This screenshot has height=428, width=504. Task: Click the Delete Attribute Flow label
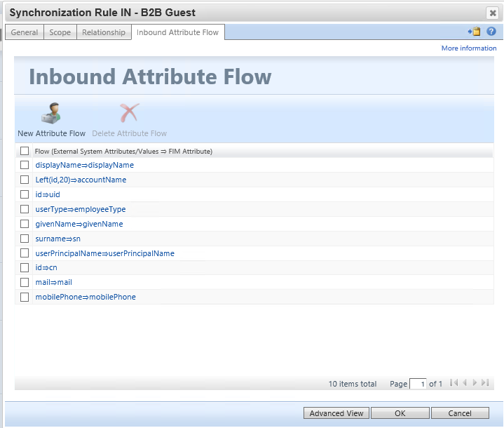pos(129,133)
